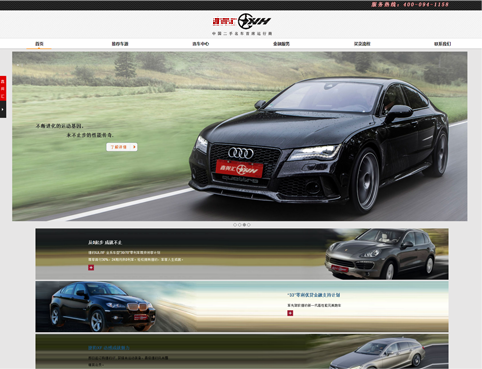Open the 首页 home tab
The image size is (482, 369).
point(39,44)
